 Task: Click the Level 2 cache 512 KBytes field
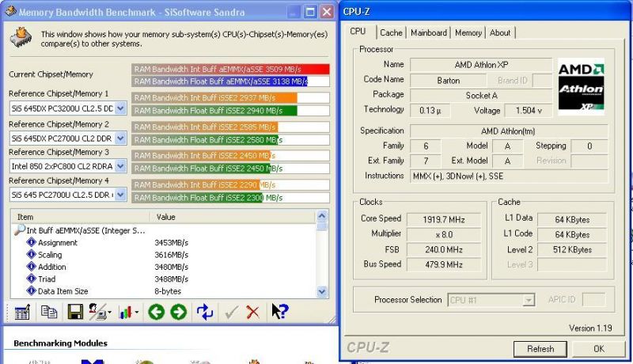pos(572,250)
